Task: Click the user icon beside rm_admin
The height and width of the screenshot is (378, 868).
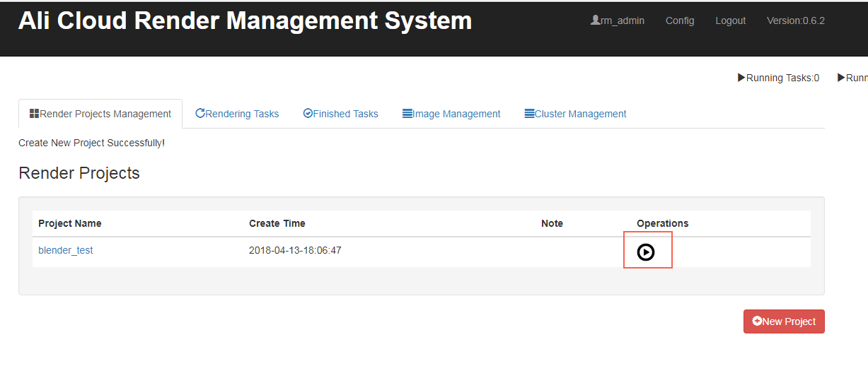Action: point(595,20)
